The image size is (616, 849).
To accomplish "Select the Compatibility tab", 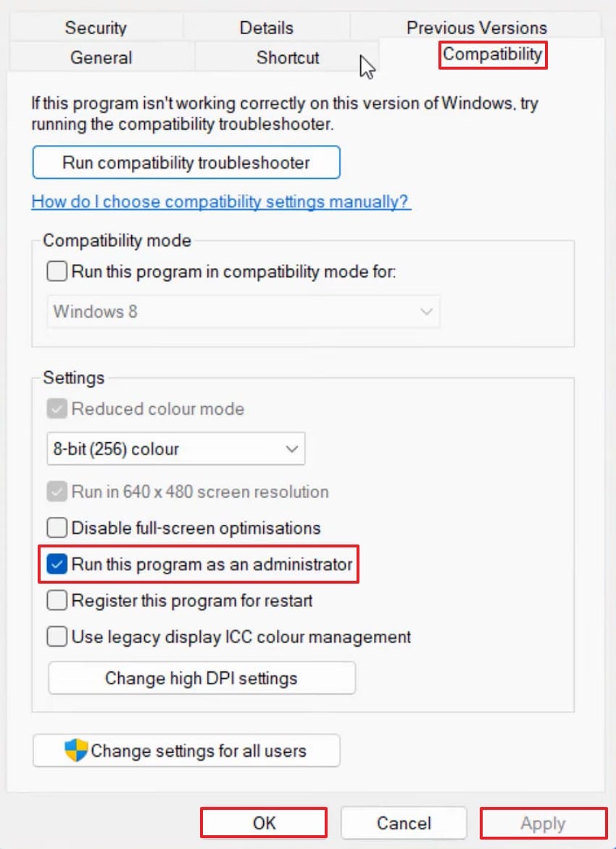I will (492, 54).
